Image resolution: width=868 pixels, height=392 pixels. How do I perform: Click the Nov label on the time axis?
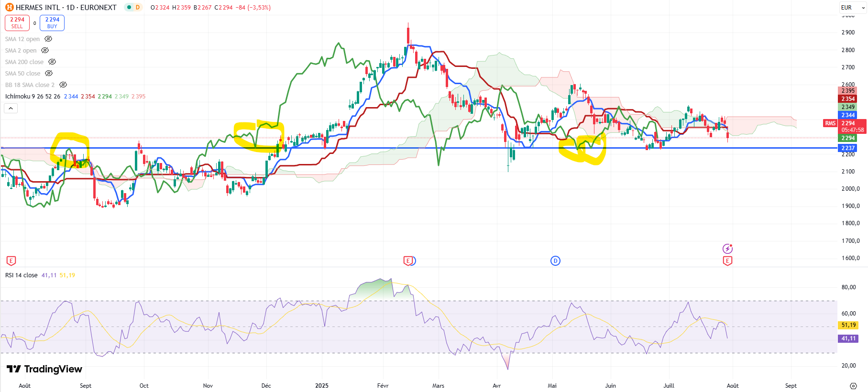point(208,386)
